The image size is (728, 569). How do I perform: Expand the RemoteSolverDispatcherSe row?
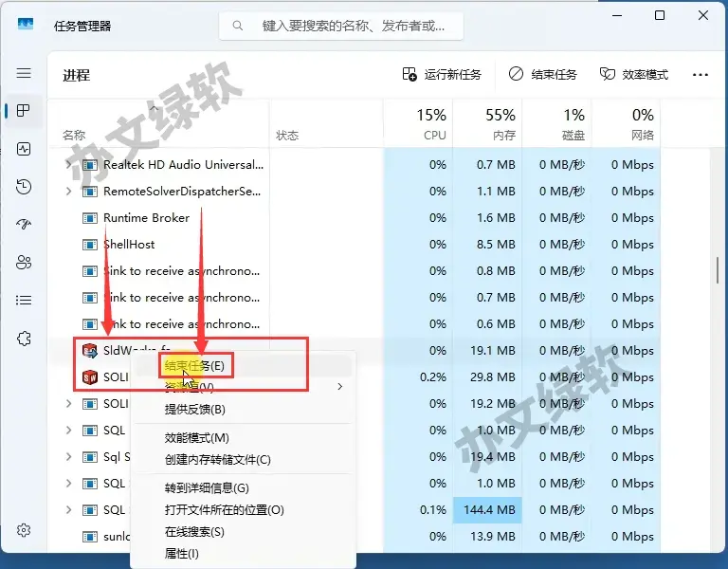[68, 191]
